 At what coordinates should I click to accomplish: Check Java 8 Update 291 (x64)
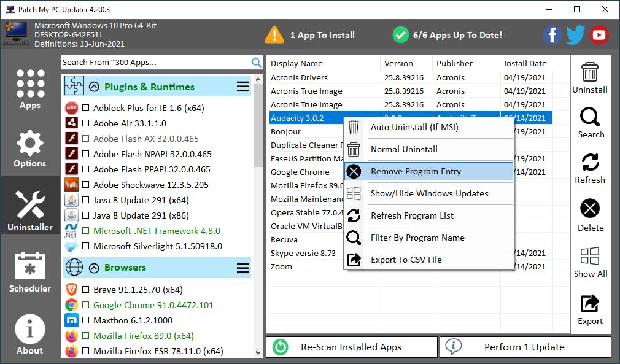85,200
